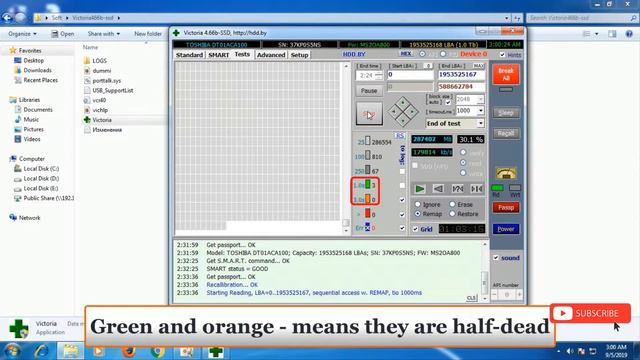Expand the Explorer address bar history dropdown
This screenshot has width=640, height=360.
pos(507,18)
